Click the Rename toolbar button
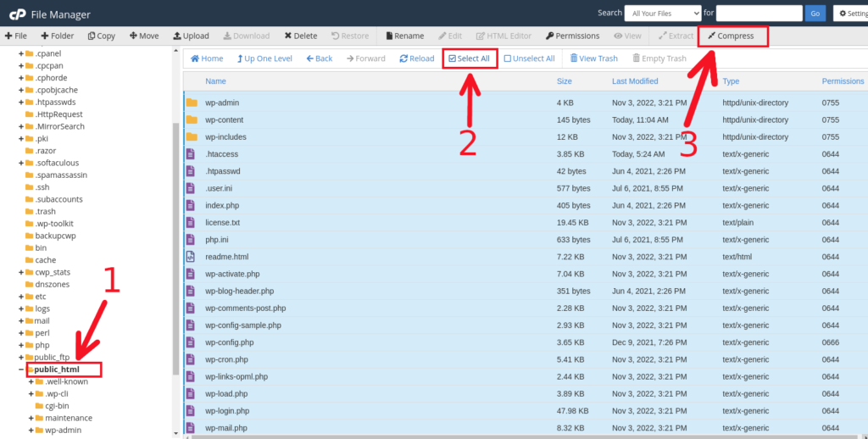 tap(404, 36)
